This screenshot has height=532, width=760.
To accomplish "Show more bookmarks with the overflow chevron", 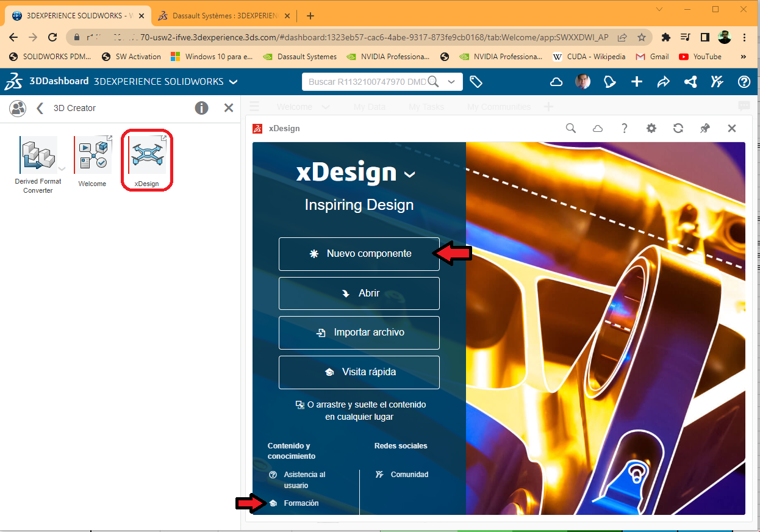I will coord(744,57).
